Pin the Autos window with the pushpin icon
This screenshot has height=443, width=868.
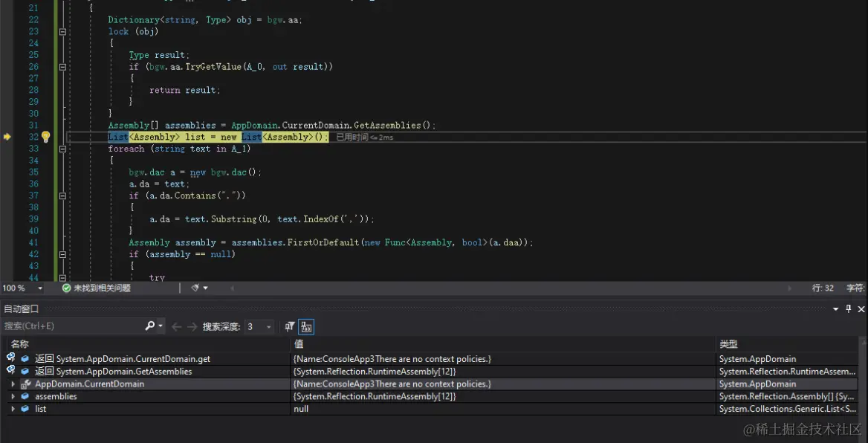[848, 309]
